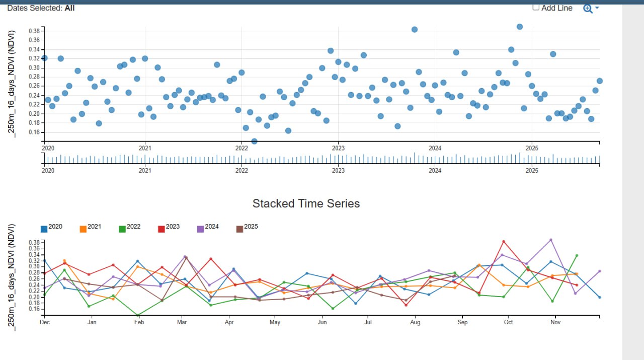644x360 pixels.
Task: Toggle the 2022 green legend swatch
Action: click(x=122, y=229)
